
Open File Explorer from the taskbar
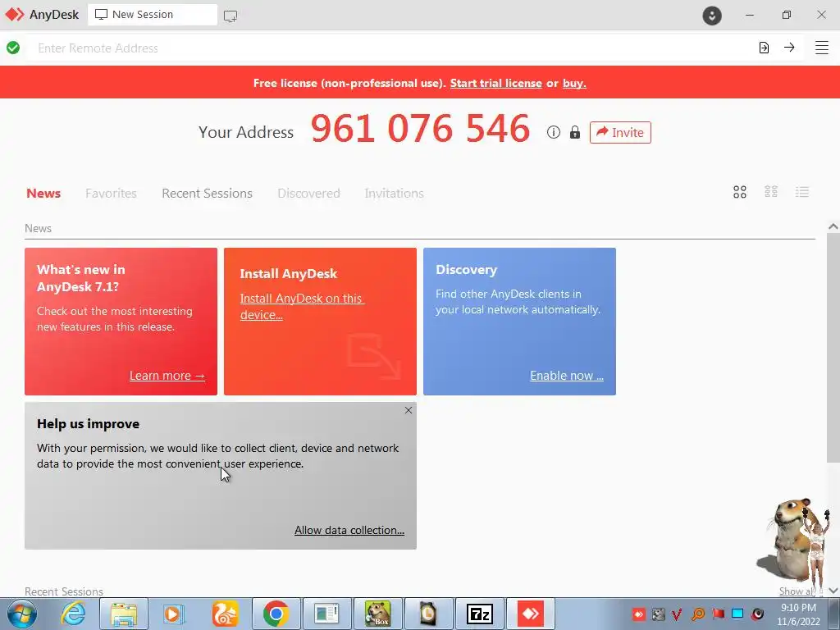(x=124, y=614)
